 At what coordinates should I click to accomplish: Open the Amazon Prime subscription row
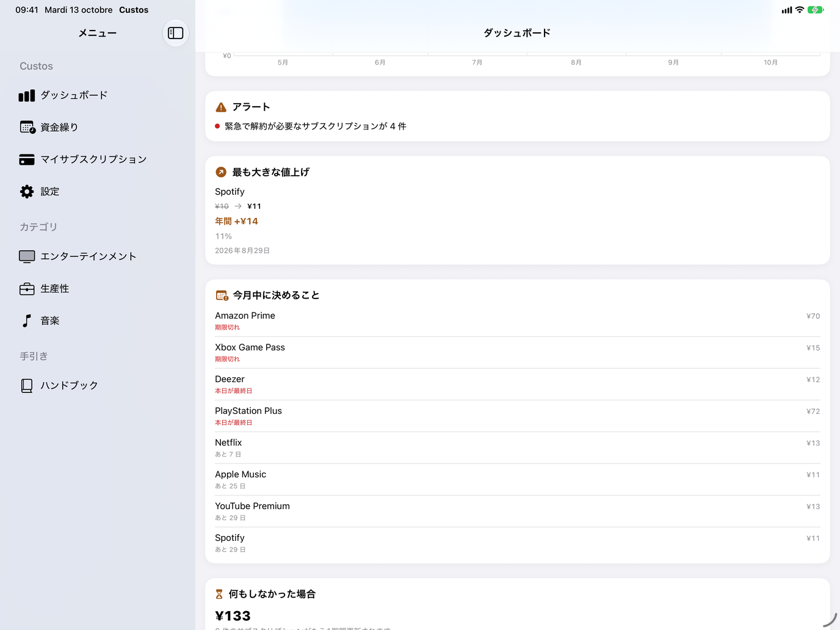click(518, 321)
